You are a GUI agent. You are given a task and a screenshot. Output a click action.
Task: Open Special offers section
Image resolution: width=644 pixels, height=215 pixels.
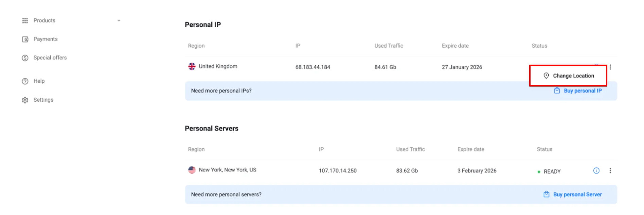point(50,58)
